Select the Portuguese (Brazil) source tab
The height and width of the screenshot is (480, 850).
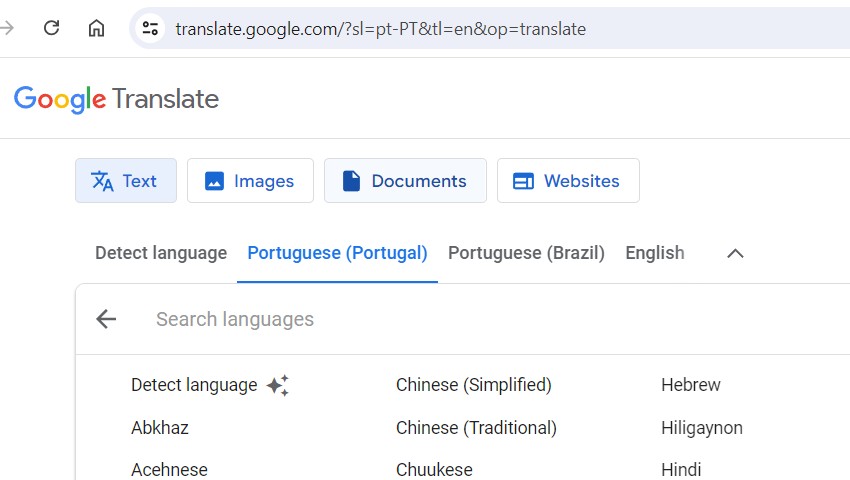pos(526,253)
